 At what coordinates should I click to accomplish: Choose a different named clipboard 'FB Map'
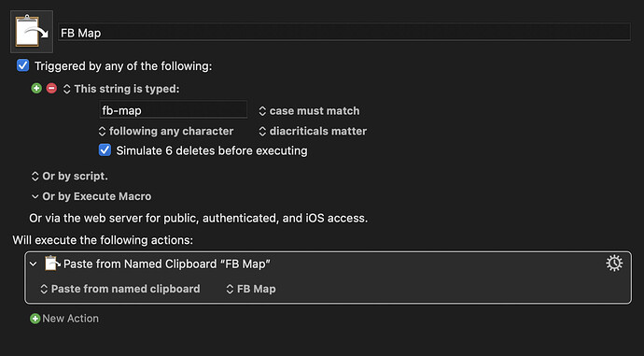(x=251, y=289)
